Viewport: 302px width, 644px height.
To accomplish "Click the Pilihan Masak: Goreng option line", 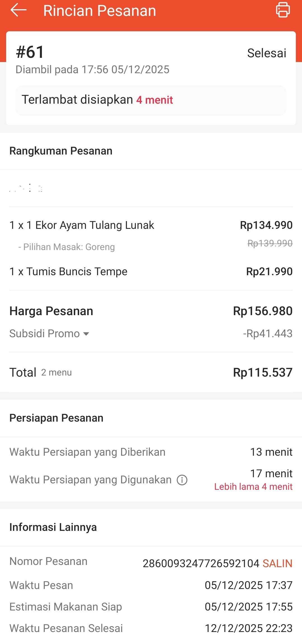I will (67, 247).
